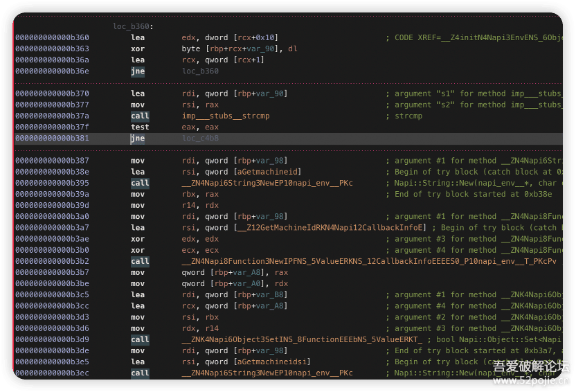
Task: Click the CODE XREF comment at b360
Action: [474, 37]
